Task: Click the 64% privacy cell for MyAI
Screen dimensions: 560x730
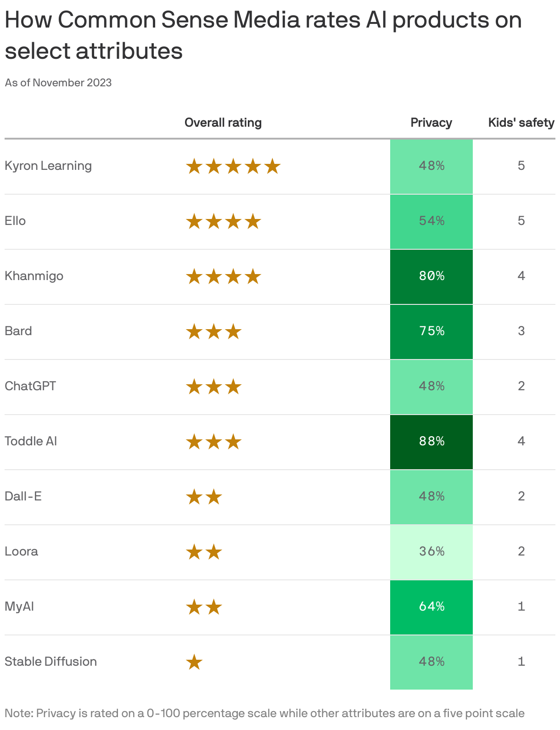Action: point(431,607)
